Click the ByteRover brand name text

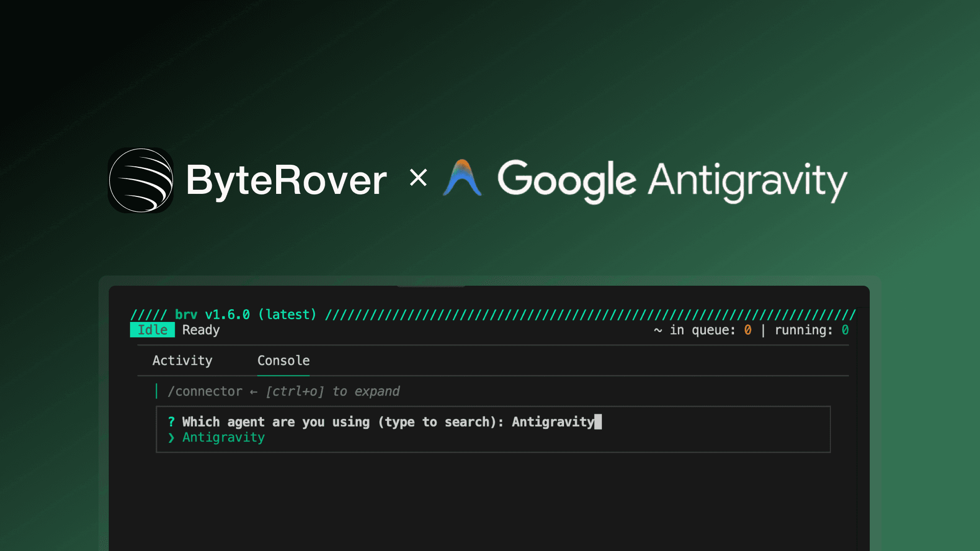pos(286,180)
